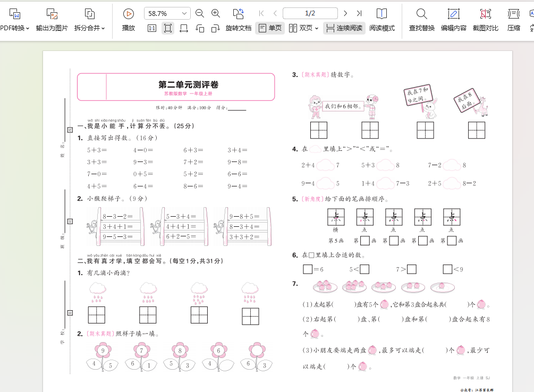Screen dimensions: 534x392
Task: Open 编辑内容 edit content tool
Action: tap(454, 20)
